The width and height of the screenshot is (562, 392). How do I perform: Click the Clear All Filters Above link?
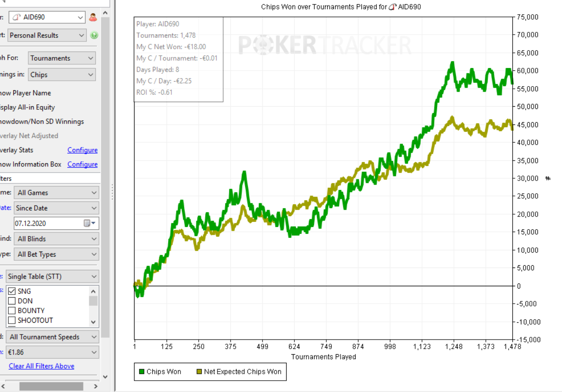click(x=41, y=366)
